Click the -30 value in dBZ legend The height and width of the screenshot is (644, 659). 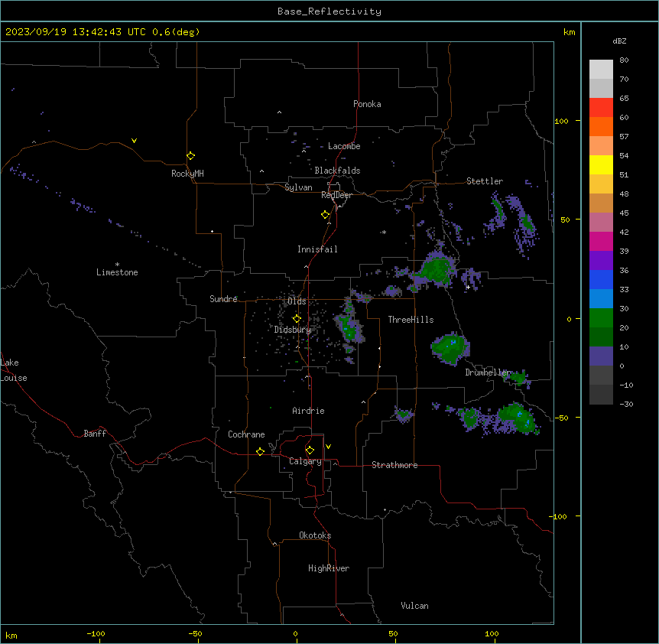(626, 405)
